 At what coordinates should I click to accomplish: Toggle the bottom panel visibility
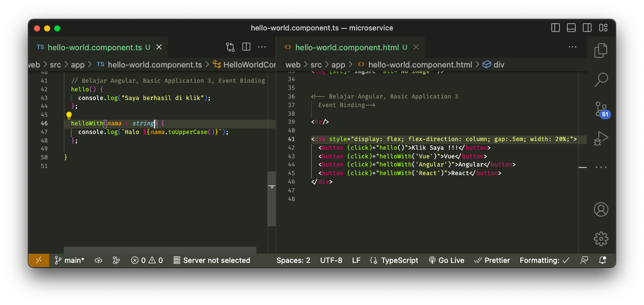[x=571, y=28]
